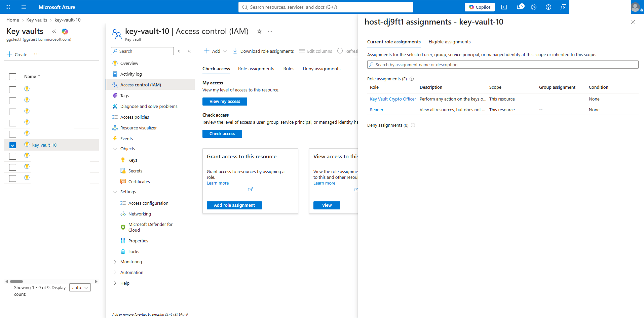Collapse the Objects section
644x318 pixels.
[115, 149]
